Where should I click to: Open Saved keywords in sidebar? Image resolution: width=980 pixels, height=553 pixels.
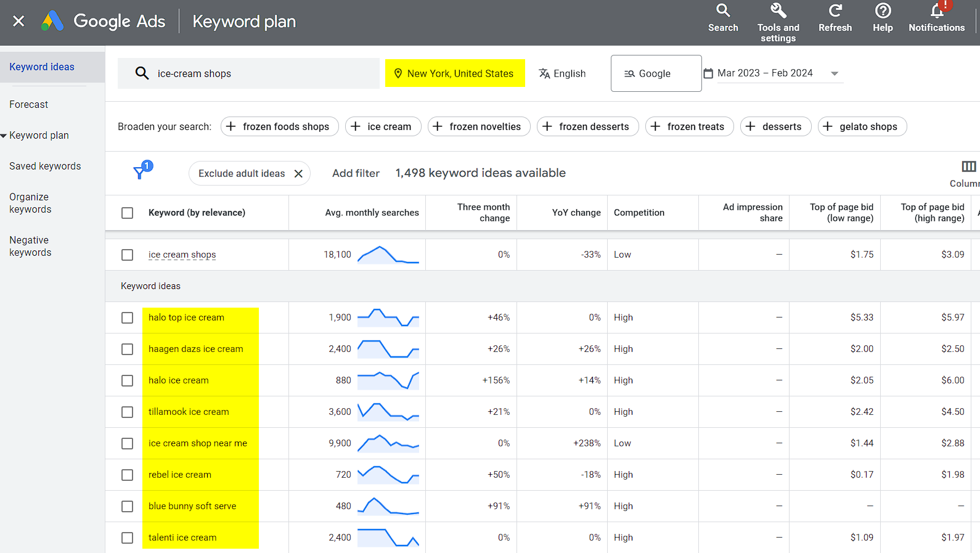45,166
